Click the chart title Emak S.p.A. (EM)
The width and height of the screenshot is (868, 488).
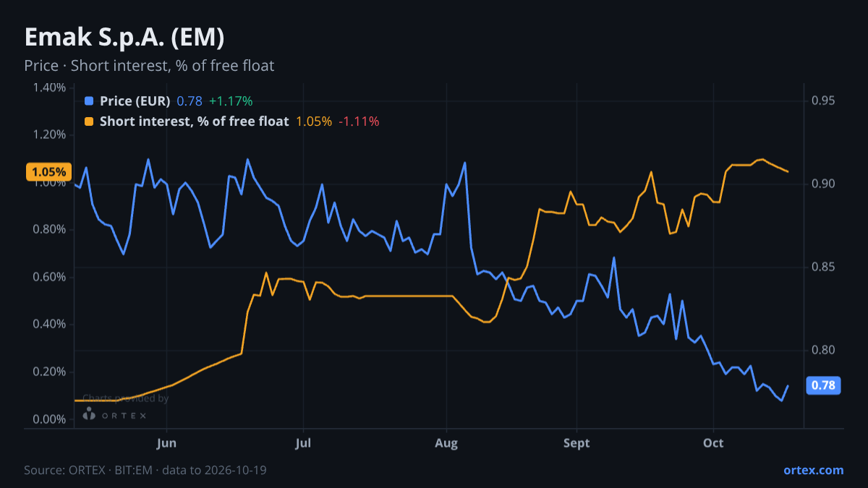[124, 36]
